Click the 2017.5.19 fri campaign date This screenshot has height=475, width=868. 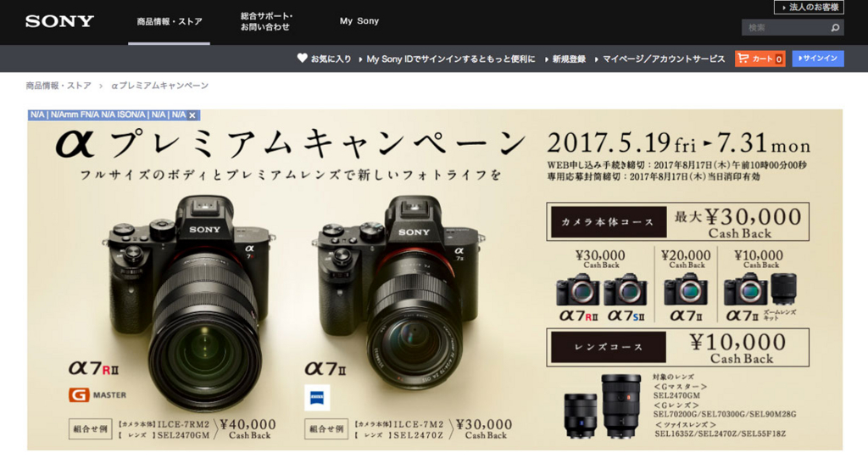click(621, 143)
